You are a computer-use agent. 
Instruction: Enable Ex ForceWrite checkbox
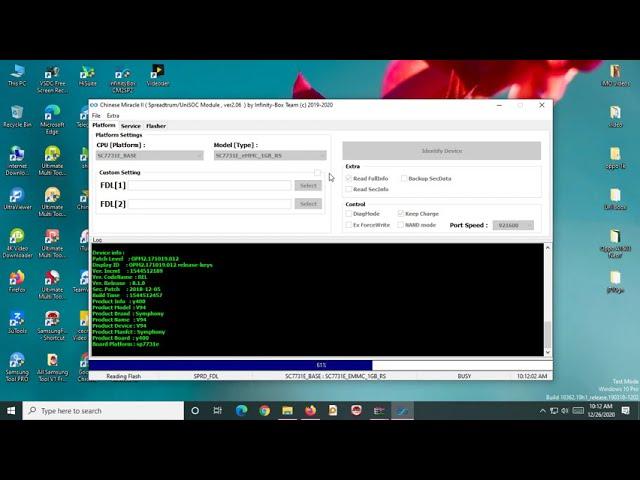[x=349, y=225]
